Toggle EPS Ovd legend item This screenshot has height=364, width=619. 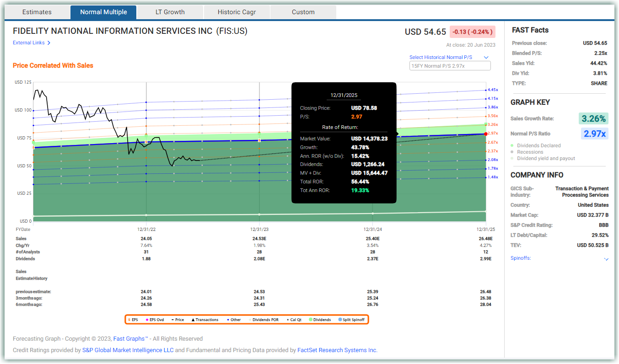point(155,320)
